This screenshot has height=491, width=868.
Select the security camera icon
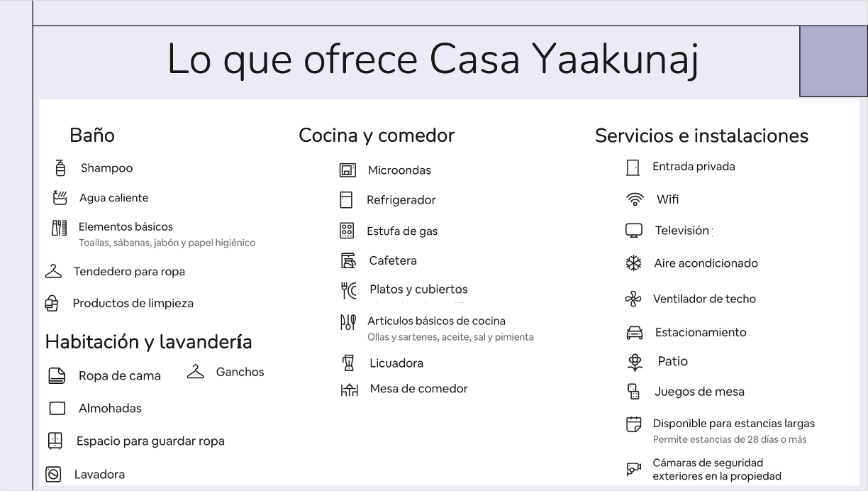pos(634,469)
